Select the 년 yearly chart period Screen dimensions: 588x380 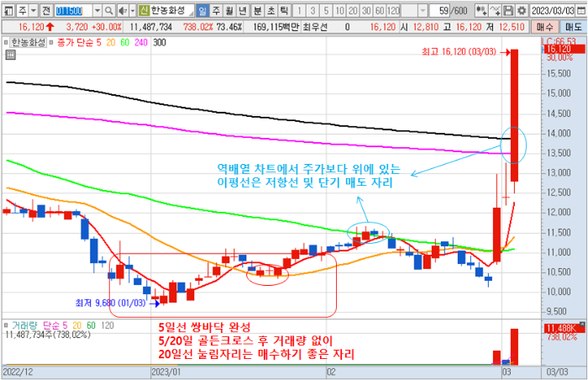pyautogui.click(x=243, y=11)
